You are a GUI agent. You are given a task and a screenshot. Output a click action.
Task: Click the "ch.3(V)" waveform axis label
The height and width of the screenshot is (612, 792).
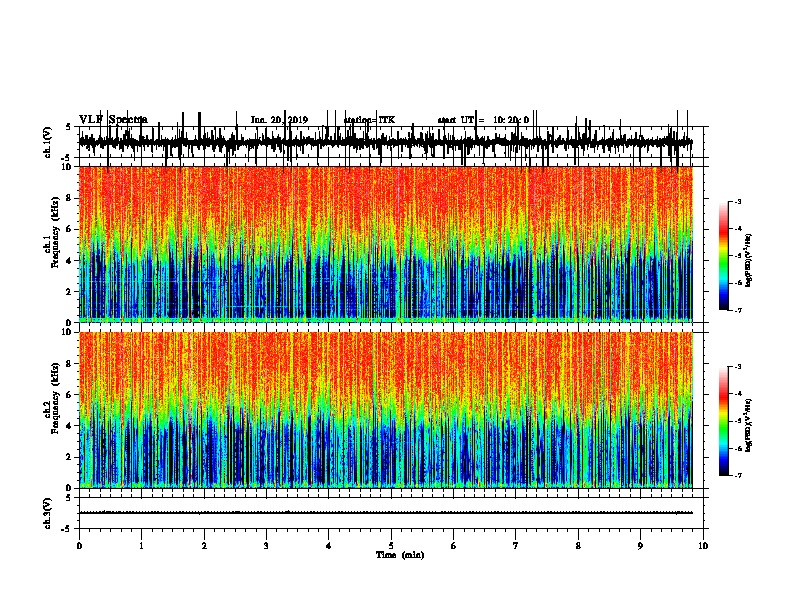coord(48,513)
